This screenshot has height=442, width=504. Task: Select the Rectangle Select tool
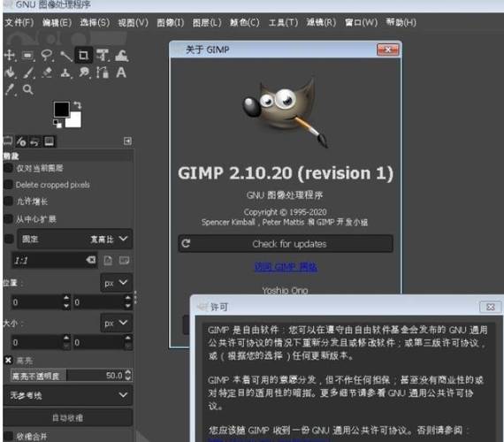coord(28,56)
